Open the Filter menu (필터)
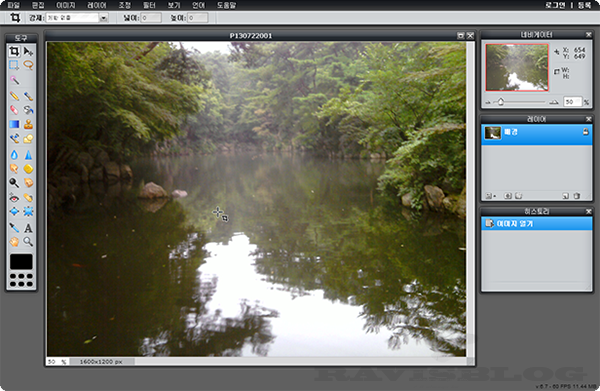The width and height of the screenshot is (600, 391). (149, 5)
